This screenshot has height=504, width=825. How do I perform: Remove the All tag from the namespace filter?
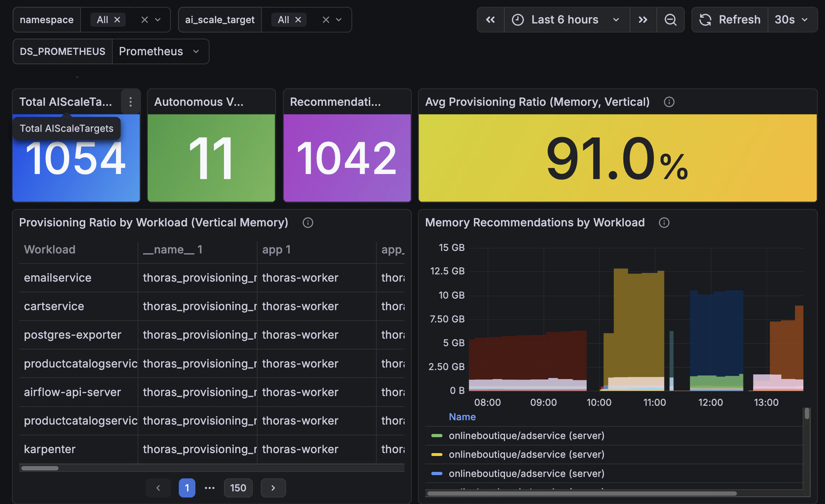tap(117, 19)
